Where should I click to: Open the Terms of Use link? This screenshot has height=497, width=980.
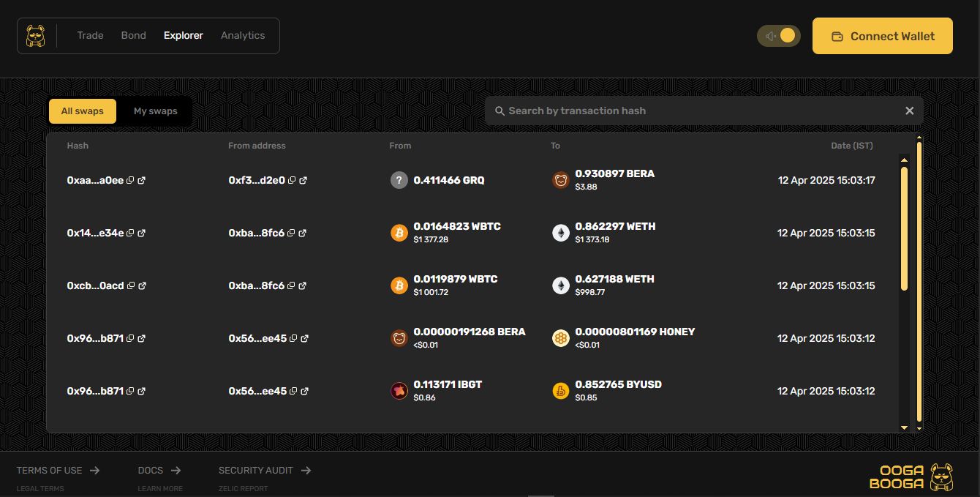coord(58,471)
